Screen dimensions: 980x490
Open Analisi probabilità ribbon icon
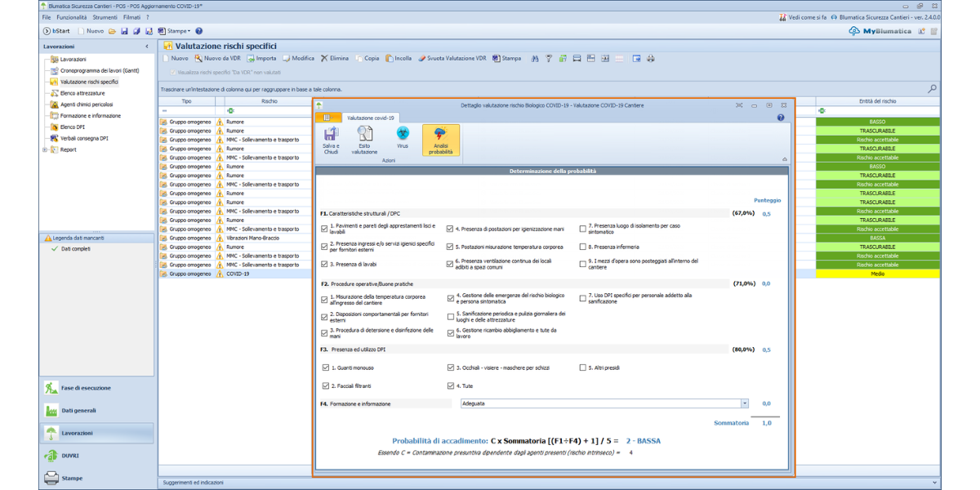[x=440, y=139]
